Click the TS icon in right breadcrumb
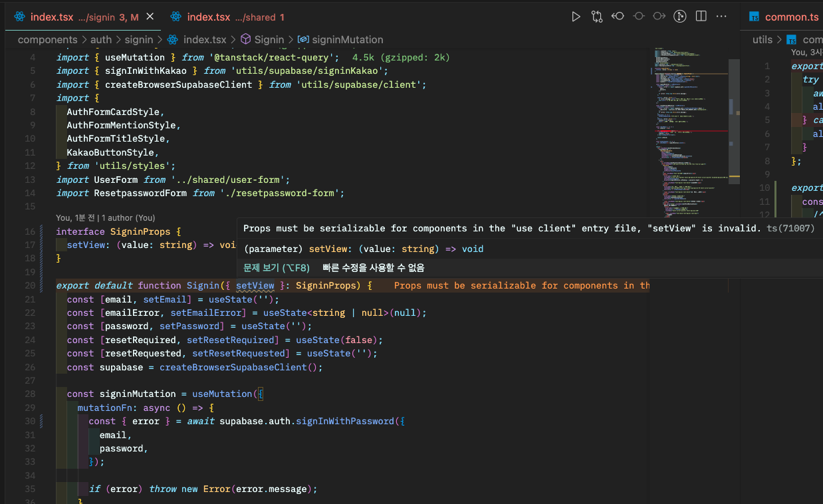This screenshot has height=504, width=823. pos(792,40)
